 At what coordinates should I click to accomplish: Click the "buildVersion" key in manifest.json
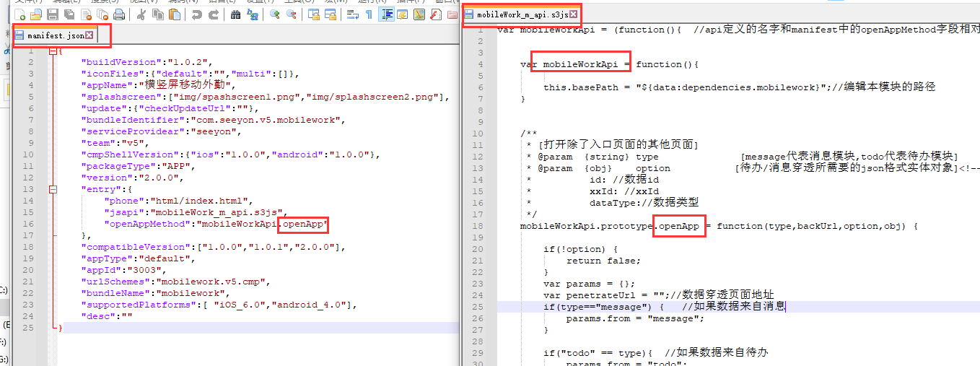tap(121, 63)
